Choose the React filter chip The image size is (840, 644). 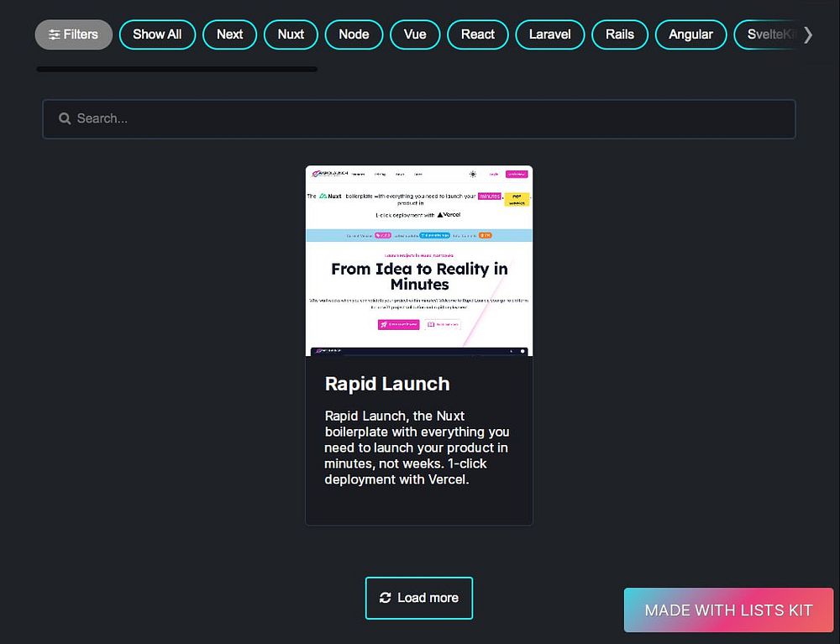[478, 34]
